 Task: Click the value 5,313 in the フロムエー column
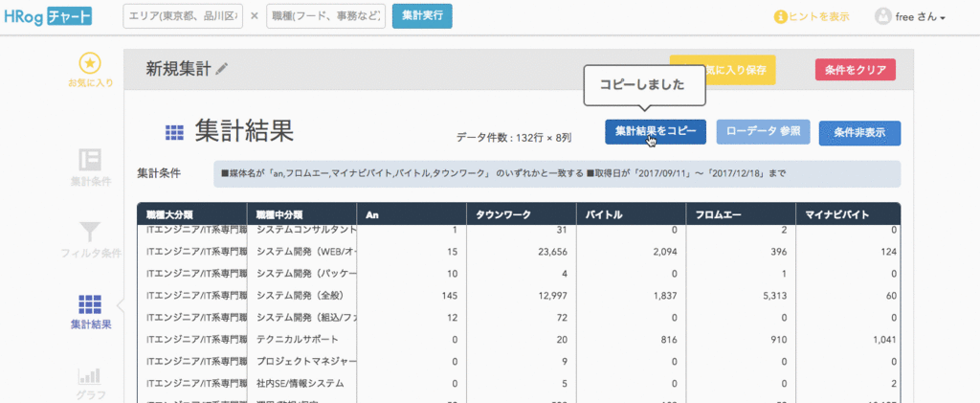(x=773, y=296)
